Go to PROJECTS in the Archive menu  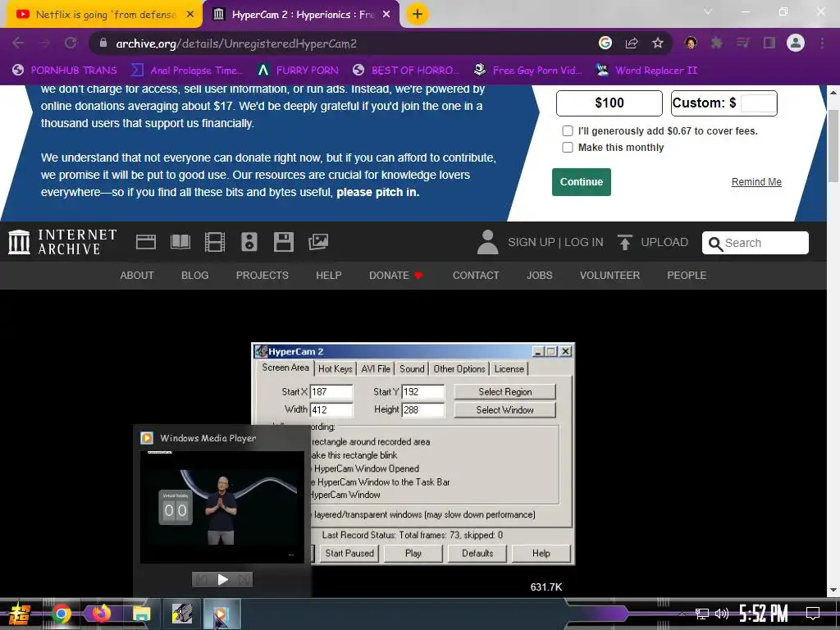point(262,276)
